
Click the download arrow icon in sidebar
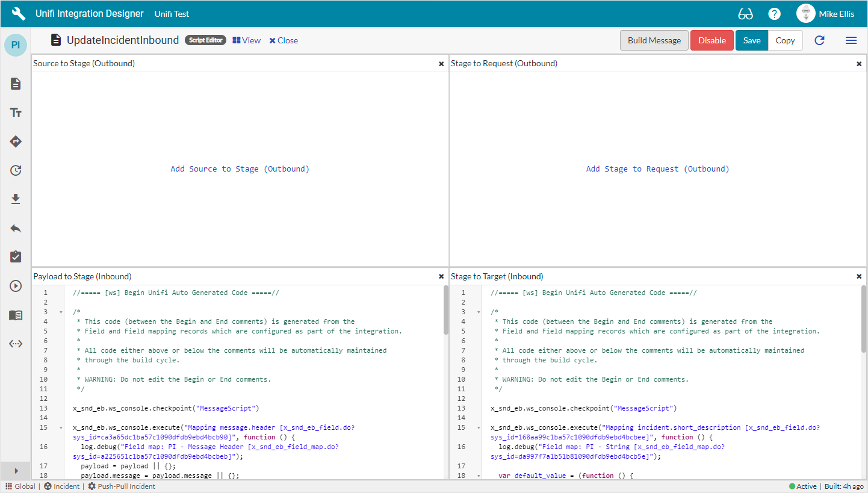[16, 199]
